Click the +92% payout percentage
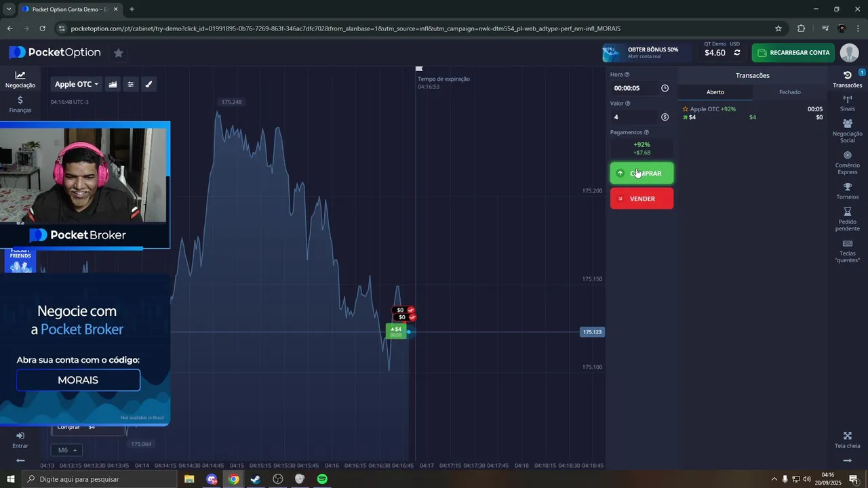This screenshot has height=488, width=868. click(x=642, y=144)
